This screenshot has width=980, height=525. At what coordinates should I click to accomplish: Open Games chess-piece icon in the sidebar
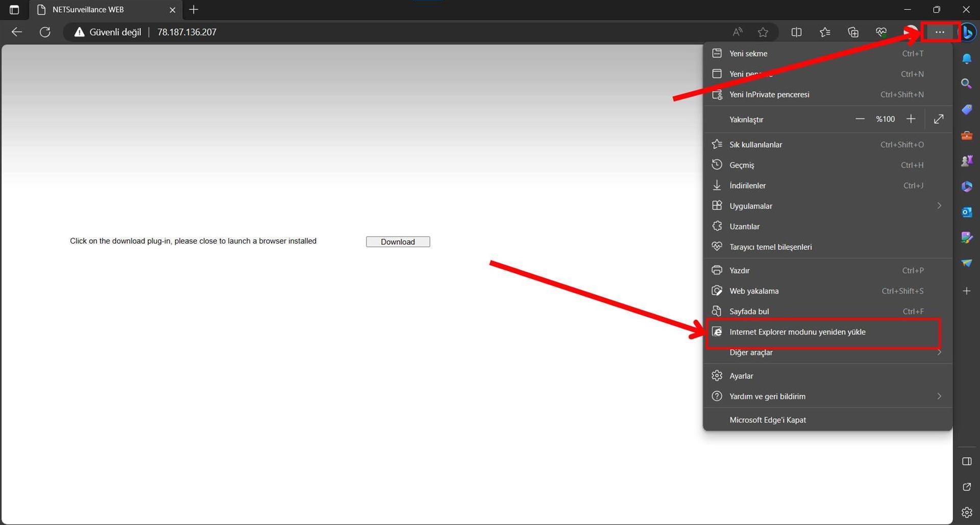point(967,161)
